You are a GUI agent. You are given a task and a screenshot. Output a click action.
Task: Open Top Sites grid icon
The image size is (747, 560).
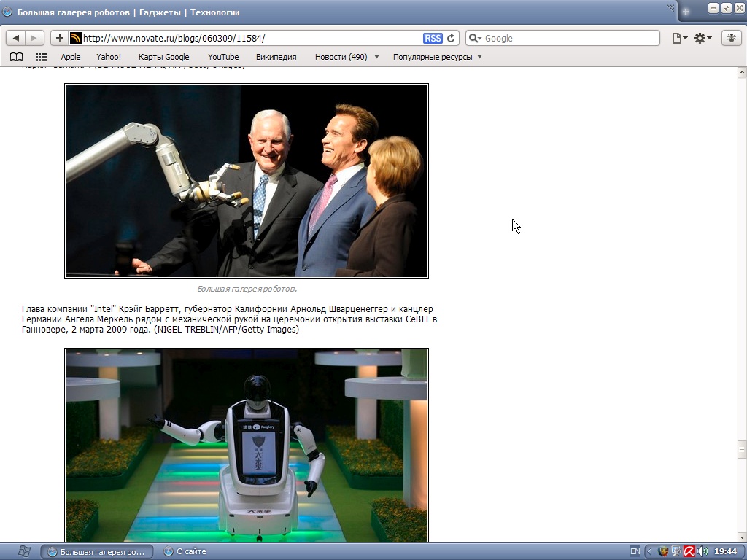pos(41,57)
